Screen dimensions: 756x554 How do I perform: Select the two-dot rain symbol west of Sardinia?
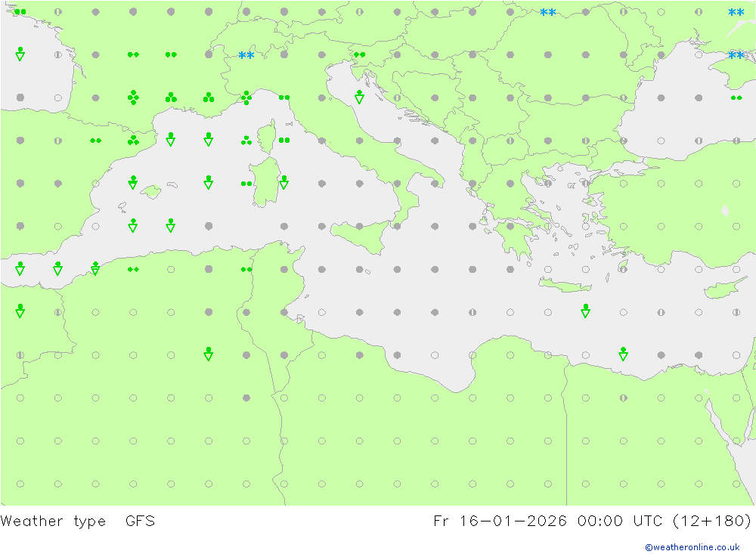pos(246,183)
